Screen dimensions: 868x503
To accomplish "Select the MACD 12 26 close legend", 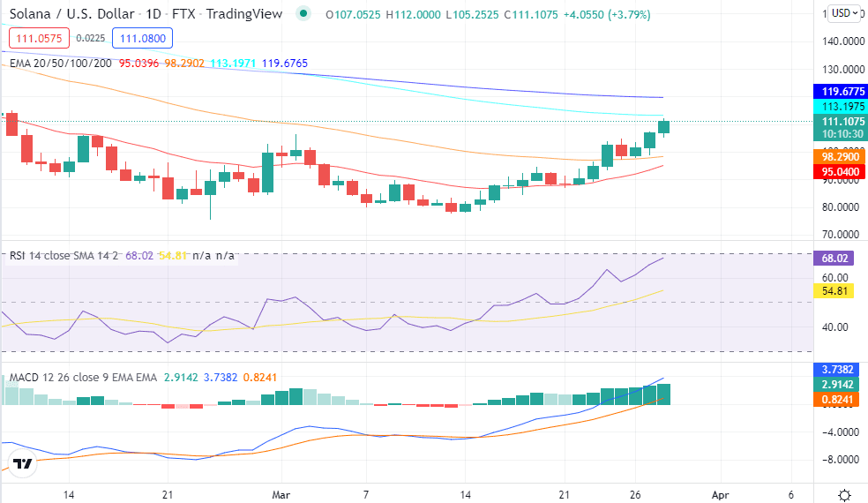I will click(x=83, y=378).
